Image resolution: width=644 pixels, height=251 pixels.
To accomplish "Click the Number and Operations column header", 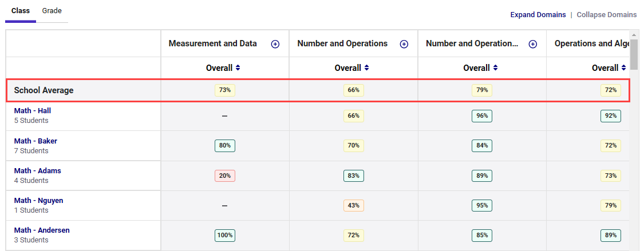I will 342,43.
